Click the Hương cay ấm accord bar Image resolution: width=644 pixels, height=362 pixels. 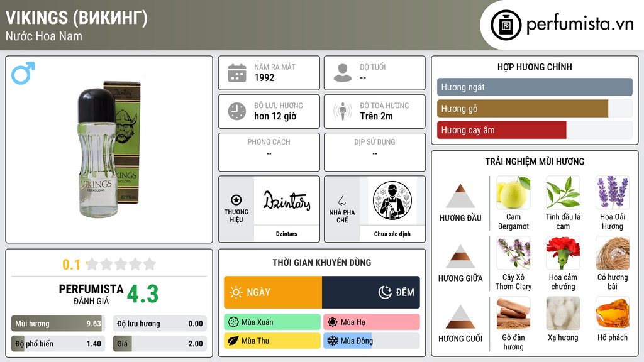535,130
